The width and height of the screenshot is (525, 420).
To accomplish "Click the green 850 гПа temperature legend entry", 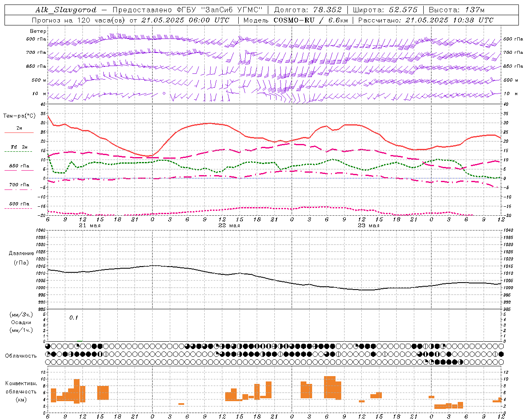I will coord(19,167).
